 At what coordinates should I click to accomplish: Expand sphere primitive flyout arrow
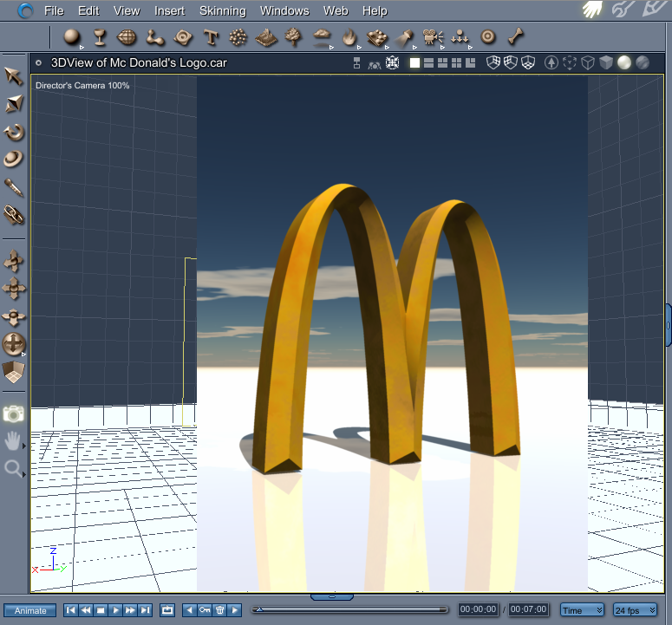pyautogui.click(x=82, y=48)
